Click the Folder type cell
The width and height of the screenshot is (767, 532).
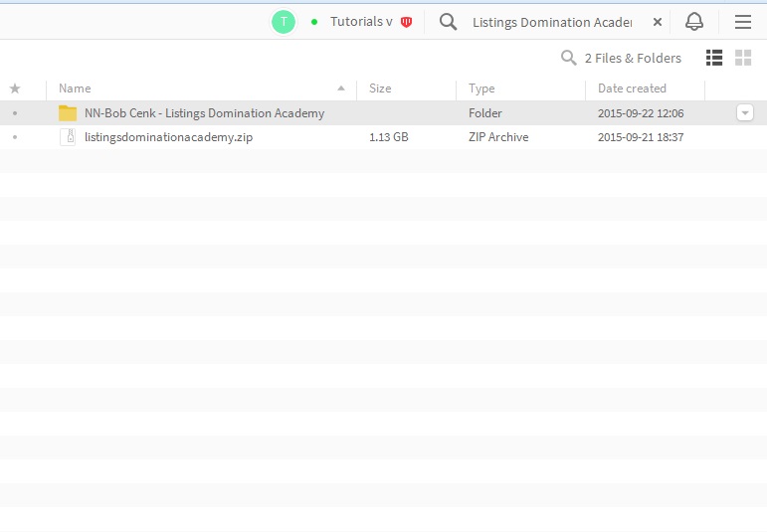pyautogui.click(x=485, y=113)
